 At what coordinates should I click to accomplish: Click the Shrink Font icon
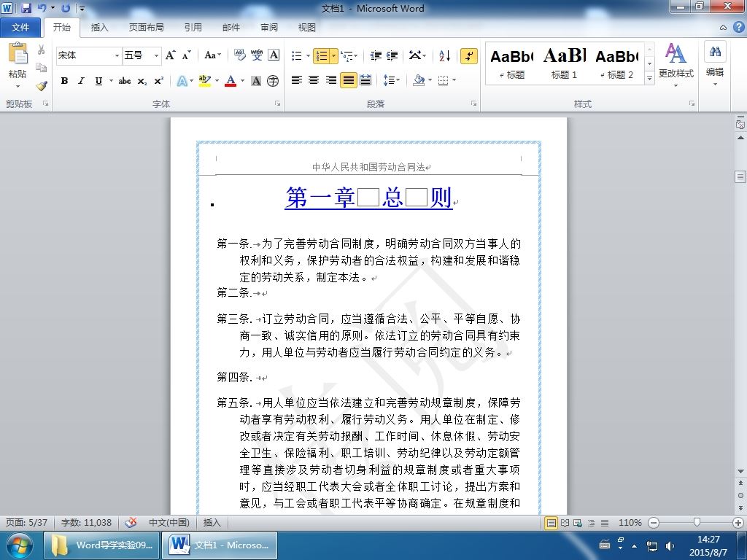click(x=186, y=55)
